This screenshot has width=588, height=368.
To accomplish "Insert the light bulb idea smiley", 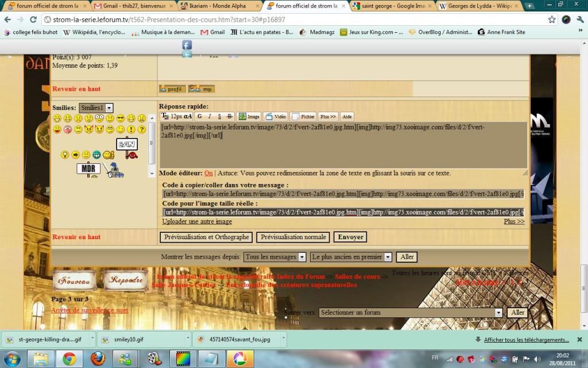I will 65,155.
